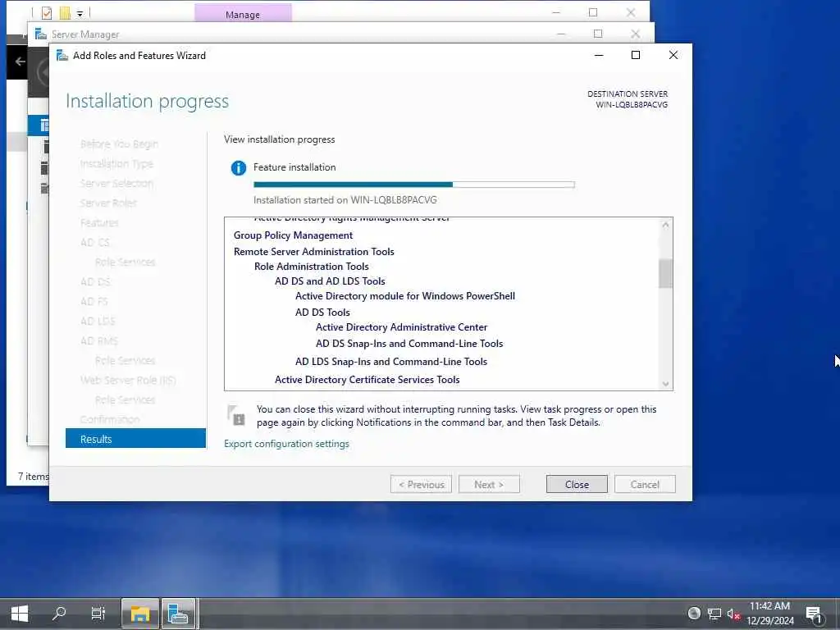This screenshot has height=630, width=840.
Task: Click the Manage tab in File Explorer window
Action: click(x=243, y=14)
